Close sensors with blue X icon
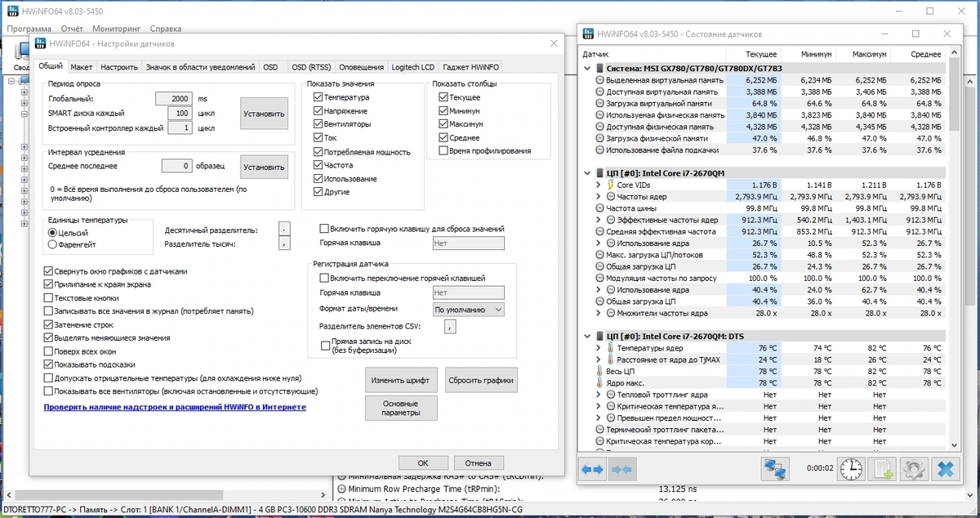This screenshot has height=518, width=980. click(x=944, y=469)
